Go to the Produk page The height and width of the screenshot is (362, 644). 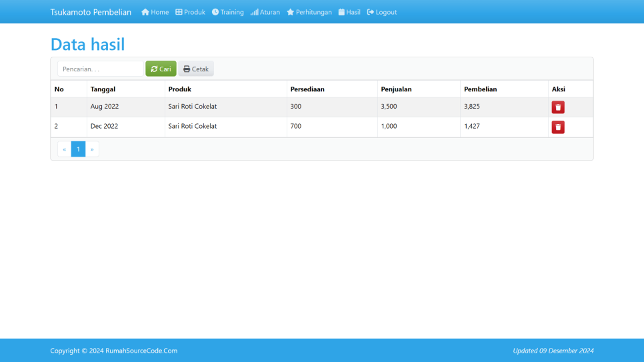point(190,12)
